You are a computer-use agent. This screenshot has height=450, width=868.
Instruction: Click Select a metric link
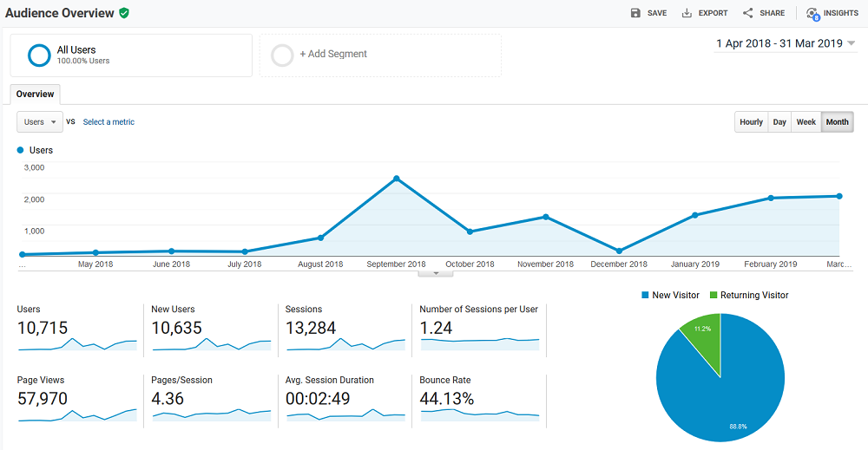(x=108, y=121)
